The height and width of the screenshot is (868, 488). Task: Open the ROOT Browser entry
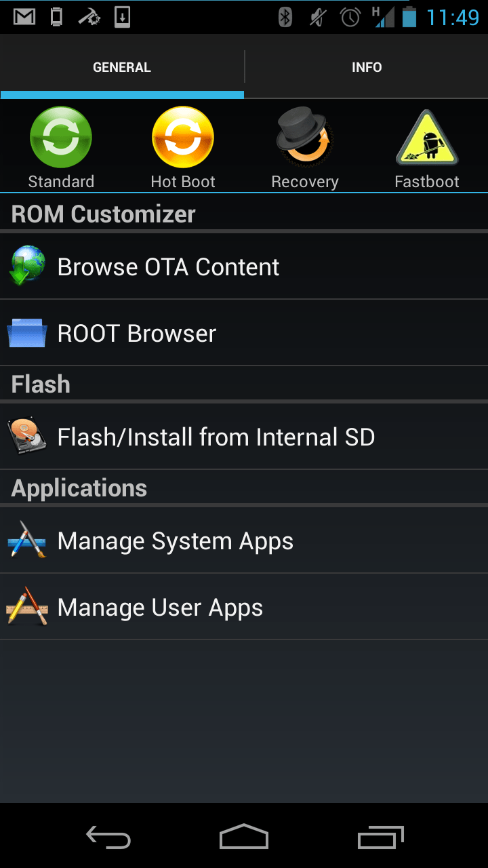click(137, 334)
